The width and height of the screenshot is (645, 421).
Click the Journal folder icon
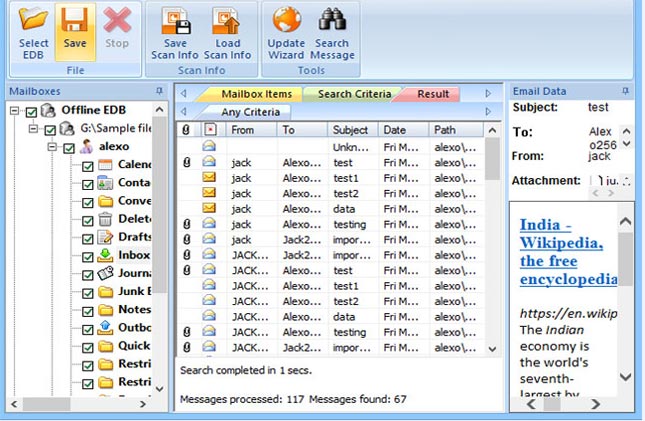pyautogui.click(x=105, y=273)
